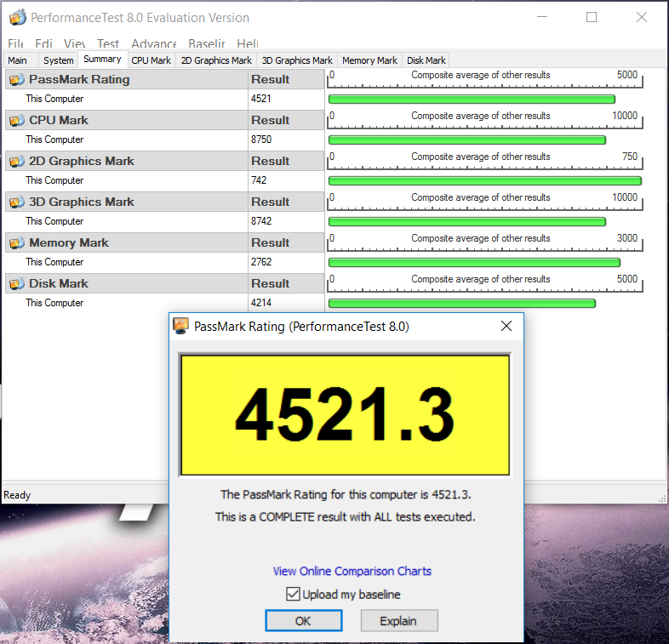Open the Advanced menu
Screen dimensions: 669x644
153,43
